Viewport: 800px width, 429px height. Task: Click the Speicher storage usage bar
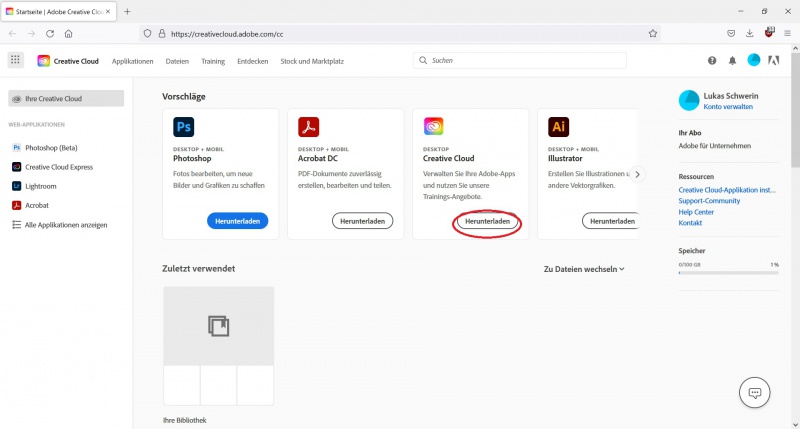[x=729, y=273]
